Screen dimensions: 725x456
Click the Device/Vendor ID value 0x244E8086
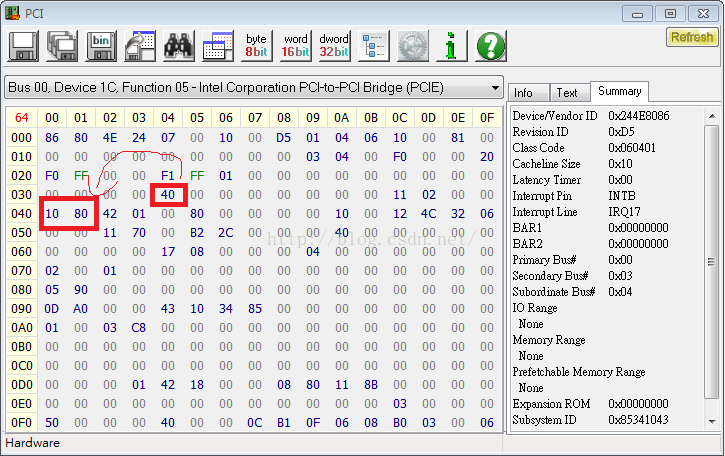pos(639,116)
